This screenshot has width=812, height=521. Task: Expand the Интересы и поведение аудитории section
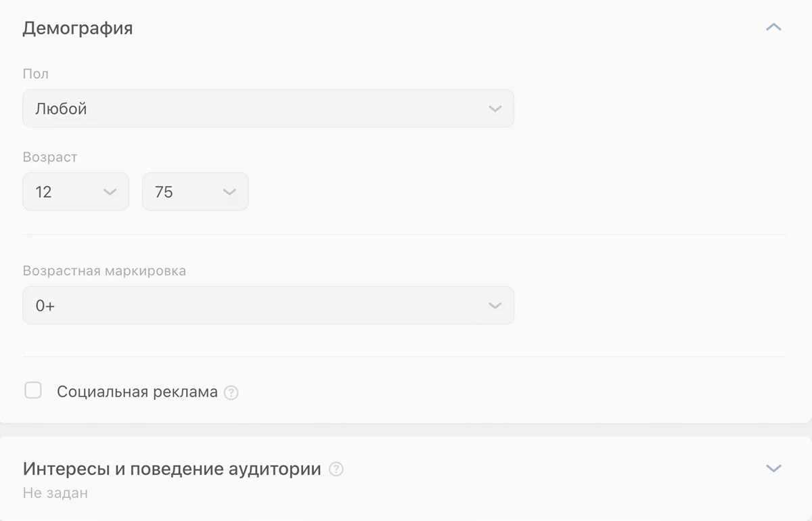[x=773, y=468]
